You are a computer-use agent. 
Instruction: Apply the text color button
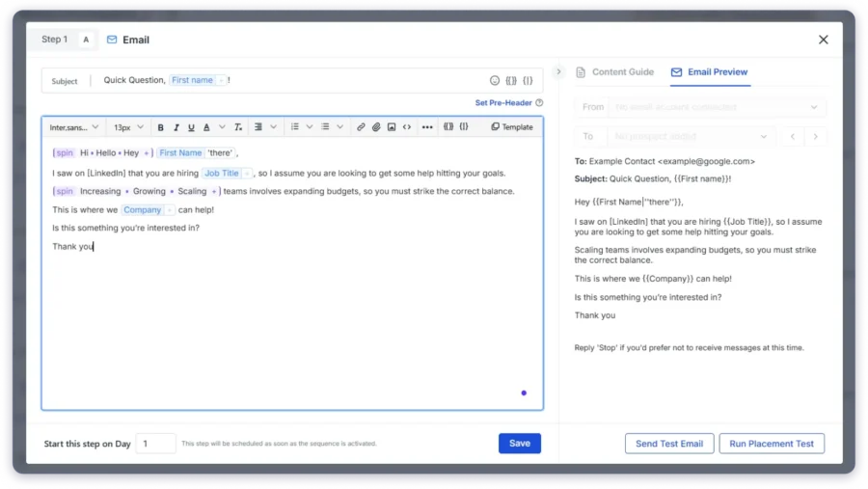pos(206,127)
